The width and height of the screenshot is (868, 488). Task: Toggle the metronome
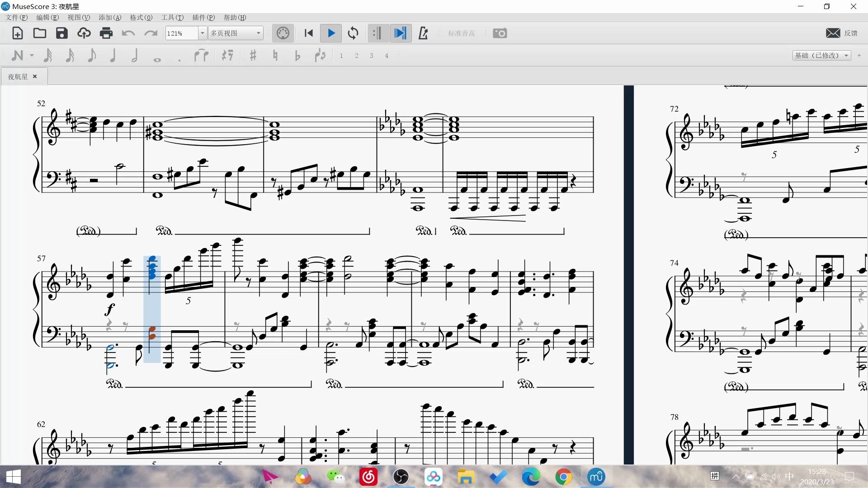point(423,33)
